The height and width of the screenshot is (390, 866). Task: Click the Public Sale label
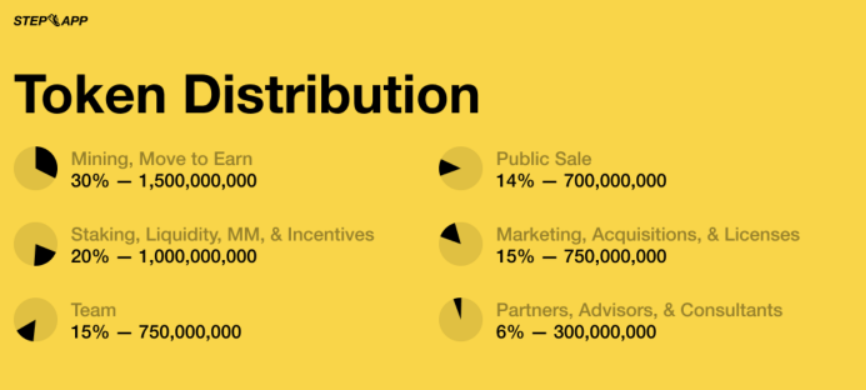[x=544, y=159]
